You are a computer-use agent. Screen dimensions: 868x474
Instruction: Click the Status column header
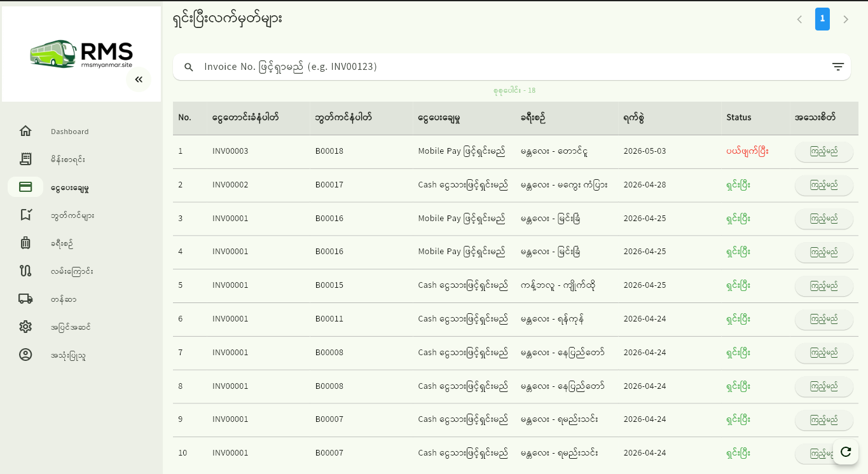[739, 118]
